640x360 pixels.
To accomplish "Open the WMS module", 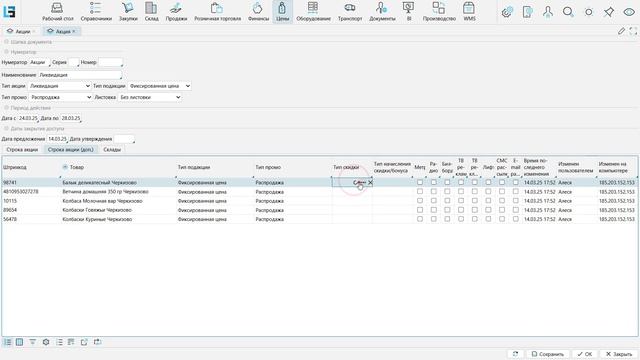I will click(x=469, y=12).
